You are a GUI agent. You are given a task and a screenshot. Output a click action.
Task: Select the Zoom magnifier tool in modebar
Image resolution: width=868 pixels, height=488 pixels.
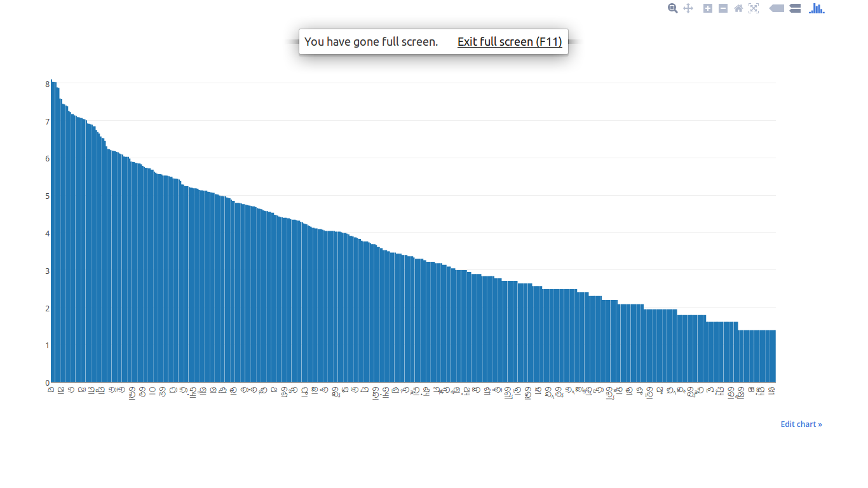(673, 8)
